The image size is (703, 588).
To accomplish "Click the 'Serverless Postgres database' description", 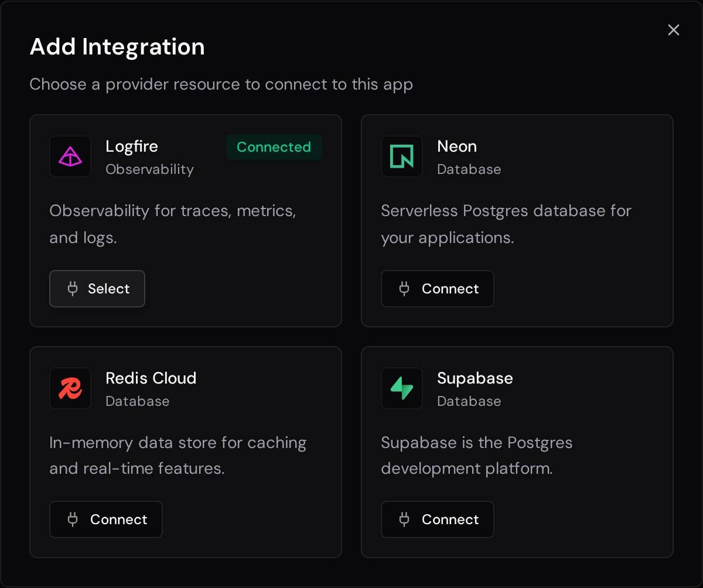I will (506, 224).
